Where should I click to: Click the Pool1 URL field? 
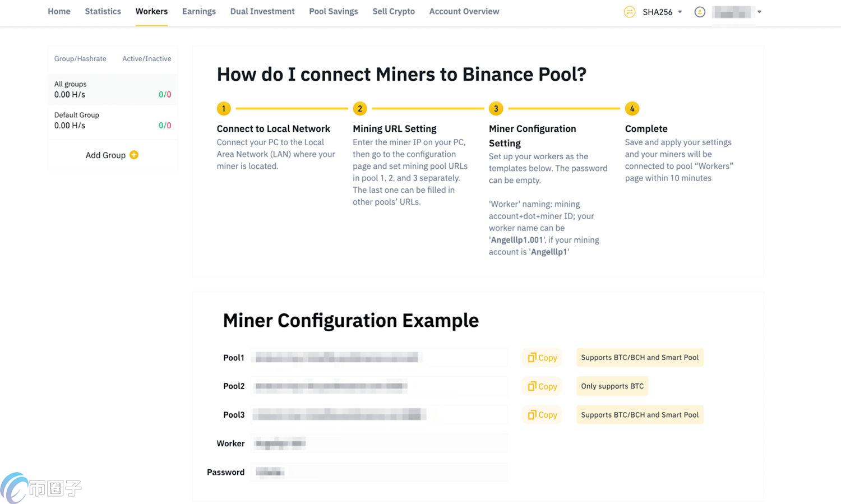(x=379, y=358)
